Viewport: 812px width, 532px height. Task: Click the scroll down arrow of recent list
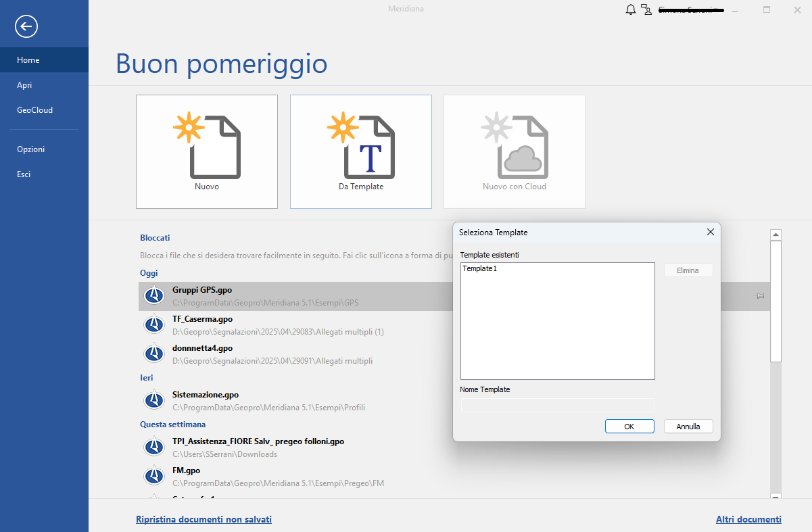[x=775, y=496]
